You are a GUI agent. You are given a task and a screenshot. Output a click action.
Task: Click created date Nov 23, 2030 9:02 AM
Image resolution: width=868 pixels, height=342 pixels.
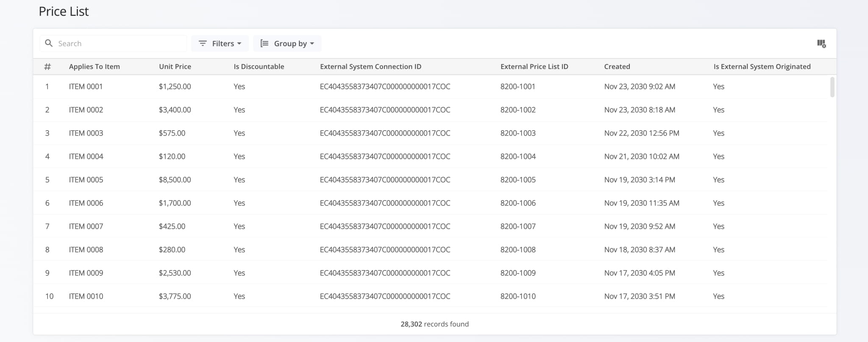pos(640,86)
